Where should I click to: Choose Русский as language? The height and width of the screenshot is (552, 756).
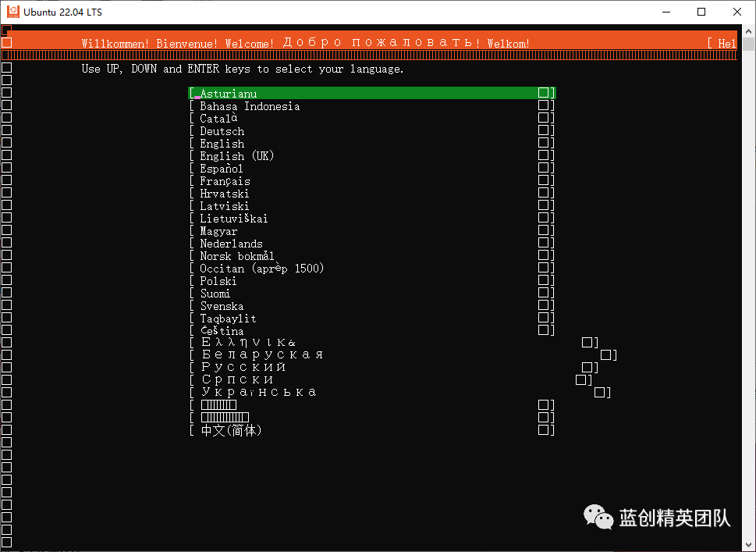click(393, 368)
